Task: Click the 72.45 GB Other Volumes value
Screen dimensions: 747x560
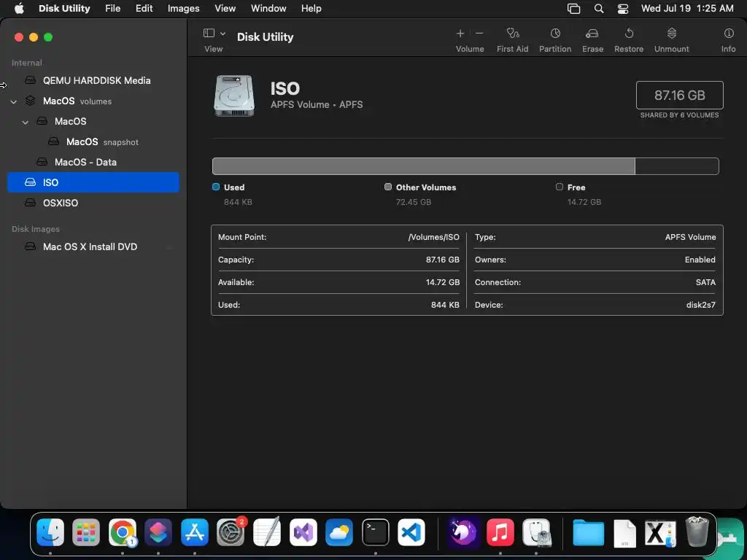Action: [414, 202]
